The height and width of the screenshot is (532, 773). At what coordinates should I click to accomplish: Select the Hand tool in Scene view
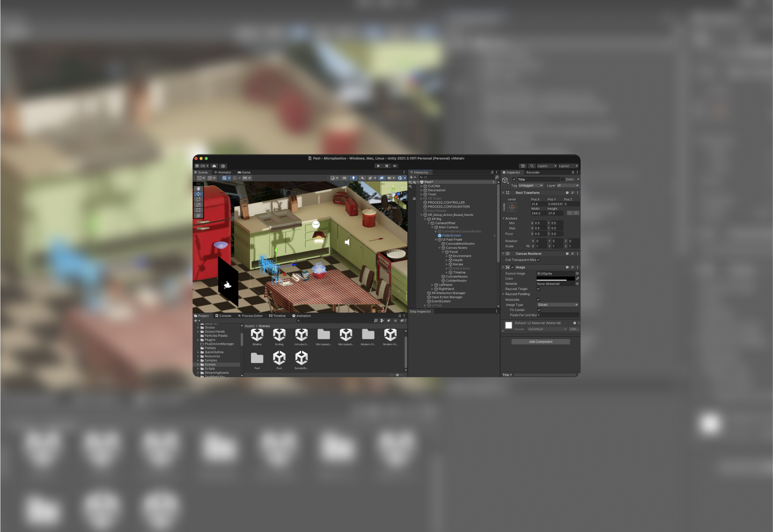tap(199, 188)
